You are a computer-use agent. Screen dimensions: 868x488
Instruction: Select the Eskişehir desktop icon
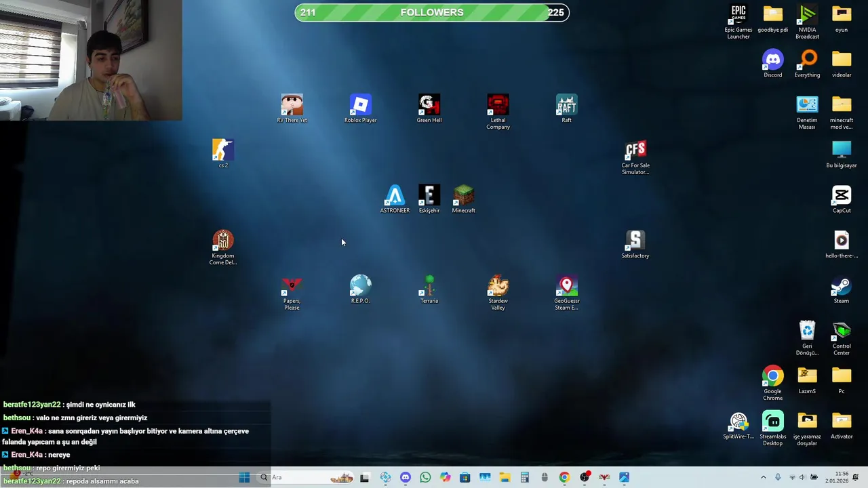coord(429,199)
